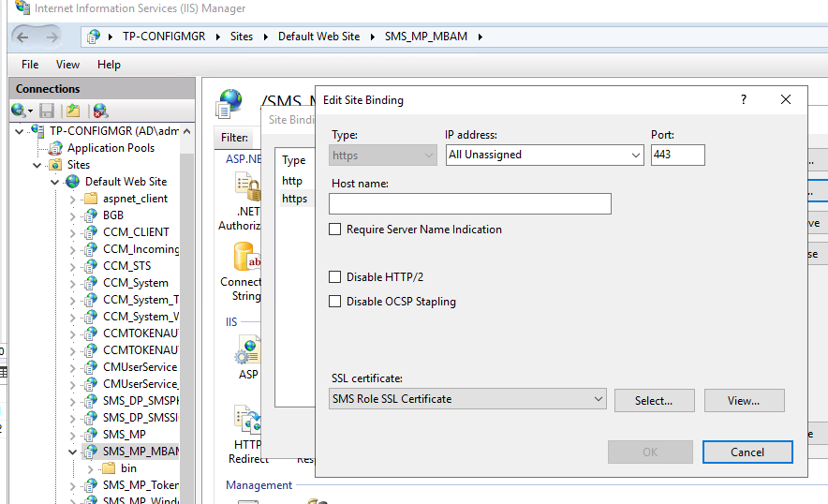This screenshot has width=828, height=504.
Task: Click the Host name text field
Action: (470, 203)
